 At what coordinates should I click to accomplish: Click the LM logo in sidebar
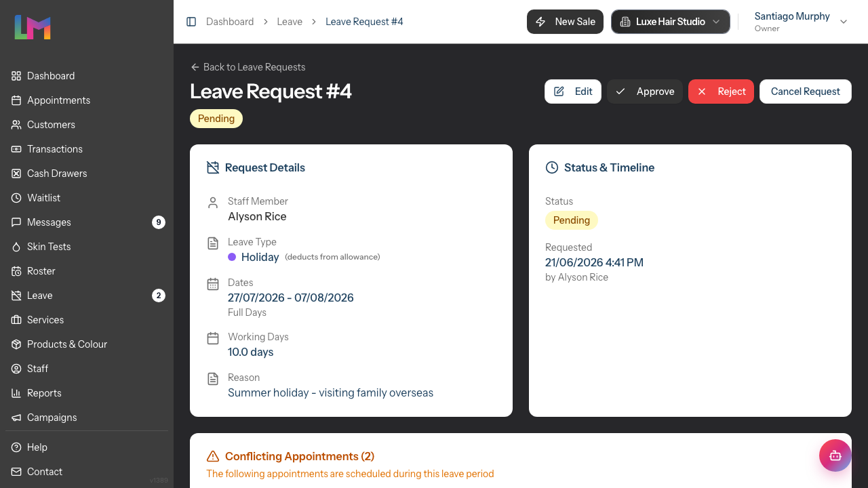33,27
